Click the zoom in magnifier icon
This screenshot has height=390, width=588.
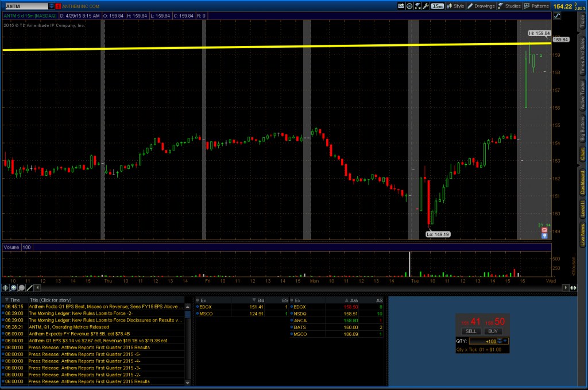tap(14, 288)
